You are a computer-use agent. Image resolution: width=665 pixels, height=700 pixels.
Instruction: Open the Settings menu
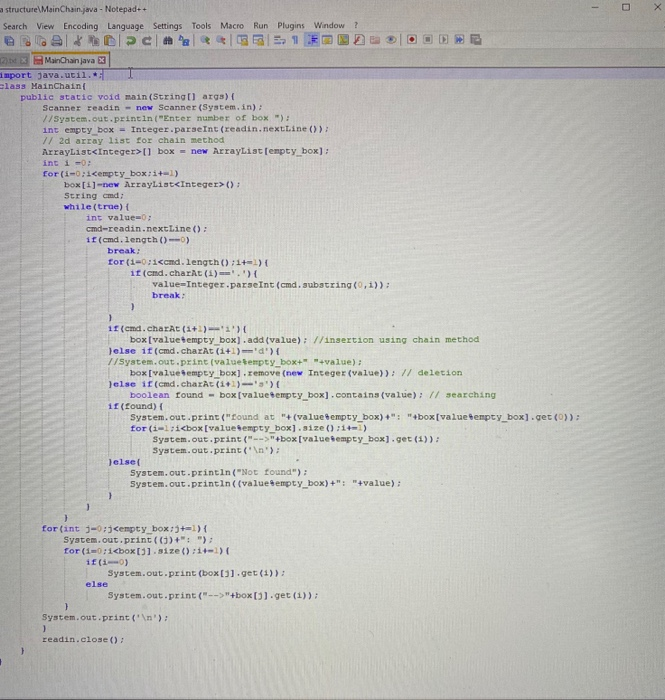click(167, 26)
